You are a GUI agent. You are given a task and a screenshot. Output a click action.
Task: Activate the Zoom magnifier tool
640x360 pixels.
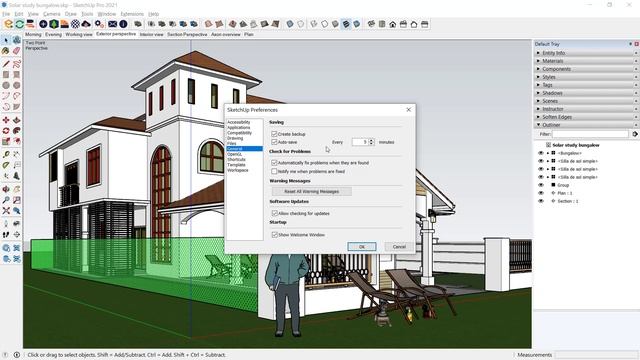click(x=6, y=200)
